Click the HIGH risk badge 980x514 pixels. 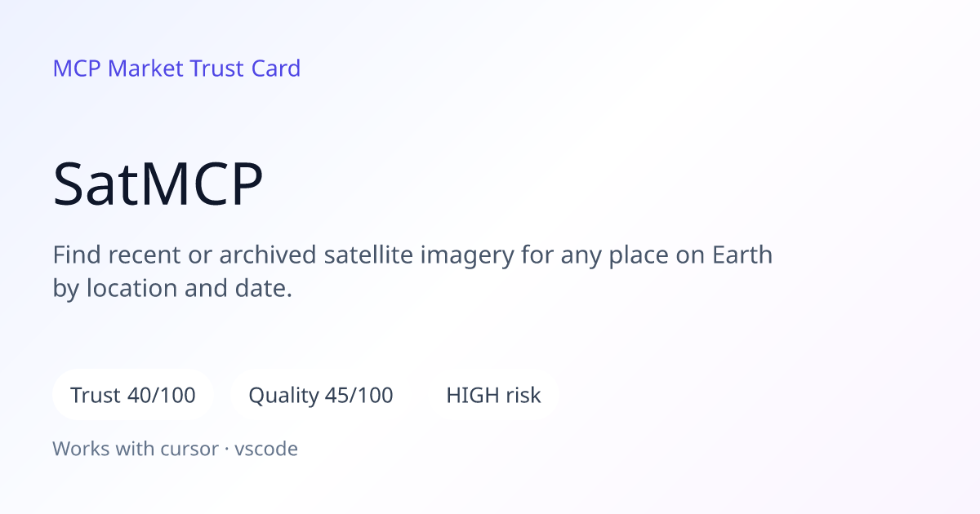pyautogui.click(x=493, y=396)
